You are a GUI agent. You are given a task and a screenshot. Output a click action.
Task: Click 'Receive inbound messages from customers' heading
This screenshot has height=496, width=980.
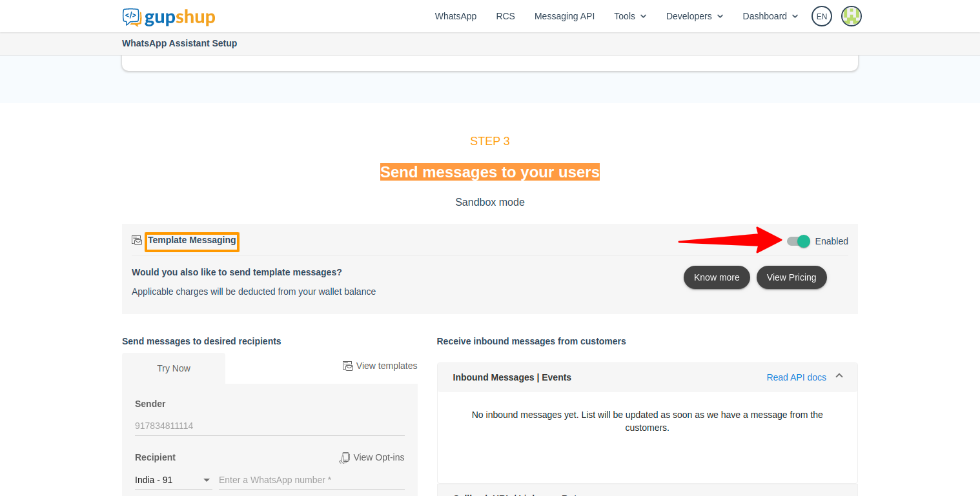[x=531, y=341]
